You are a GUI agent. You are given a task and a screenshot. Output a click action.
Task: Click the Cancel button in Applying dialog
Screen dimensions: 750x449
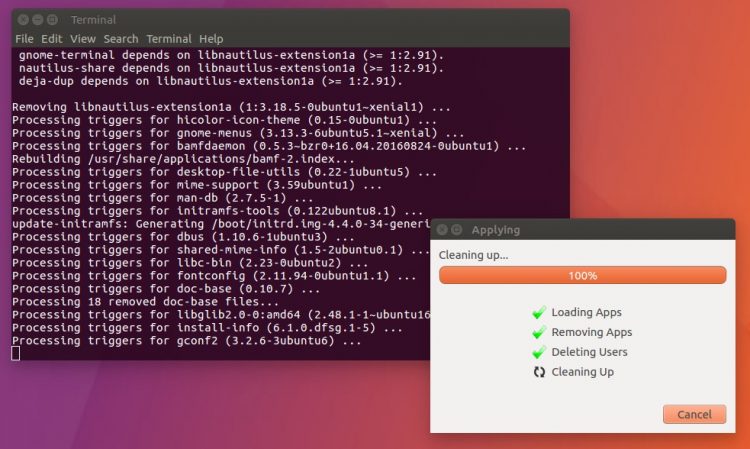pyautogui.click(x=695, y=414)
